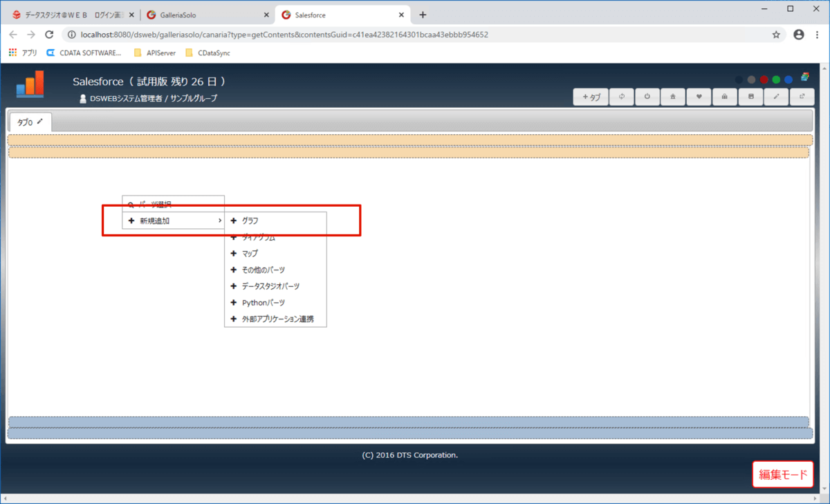Choose データスタジオパーツ from the submenu
This screenshot has width=830, height=504.
275,286
